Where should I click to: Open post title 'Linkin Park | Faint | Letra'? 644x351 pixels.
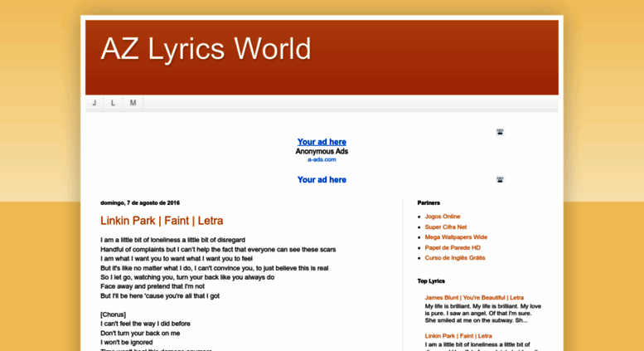(162, 221)
